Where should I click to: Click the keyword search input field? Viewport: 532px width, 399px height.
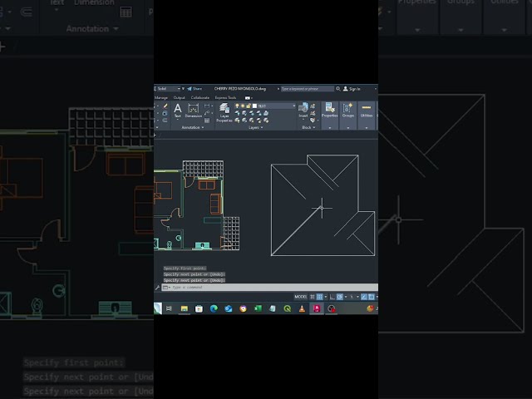[308, 89]
